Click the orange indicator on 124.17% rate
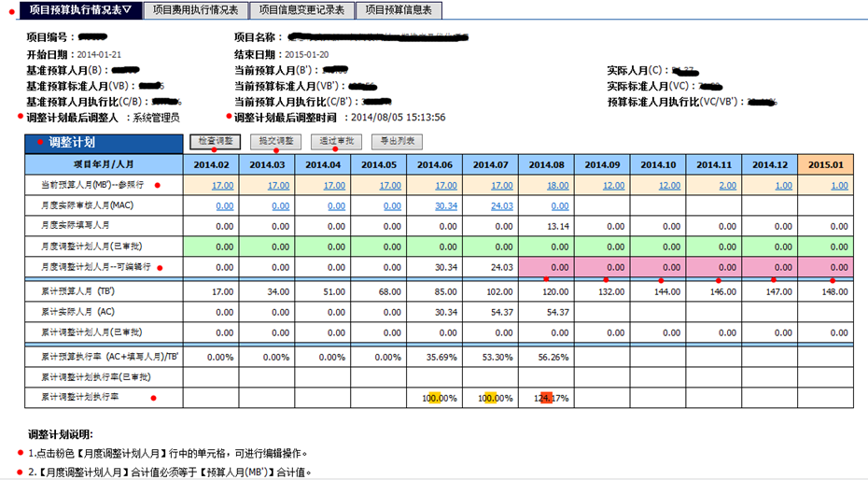 tap(547, 397)
